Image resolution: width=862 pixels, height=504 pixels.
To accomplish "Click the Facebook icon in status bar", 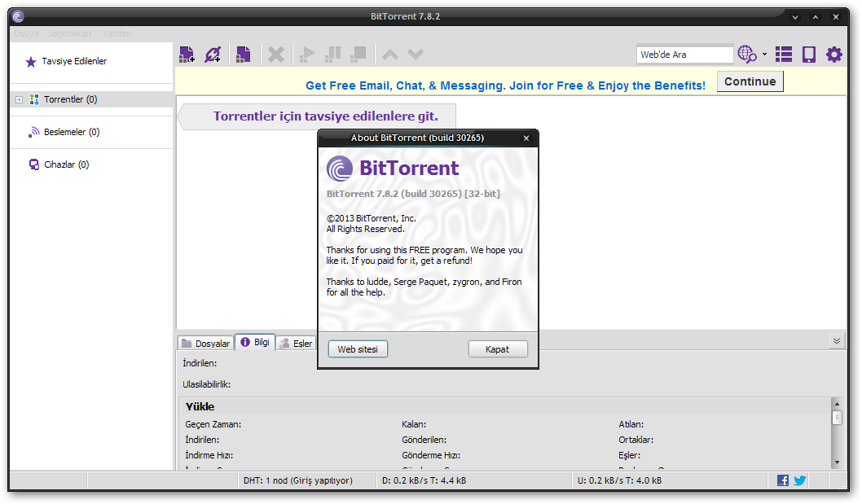I will coord(783,480).
